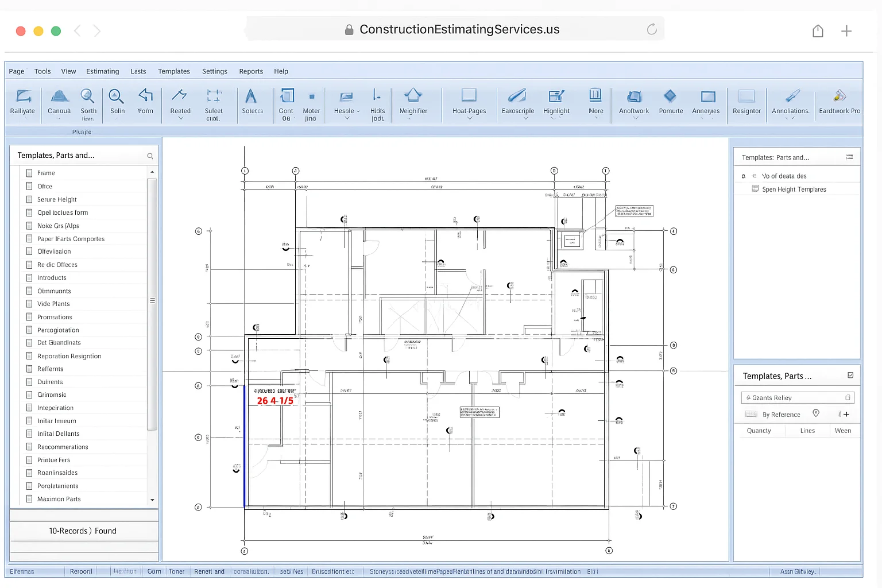
Task: Click the Resigntor tool icon
Action: 746,96
